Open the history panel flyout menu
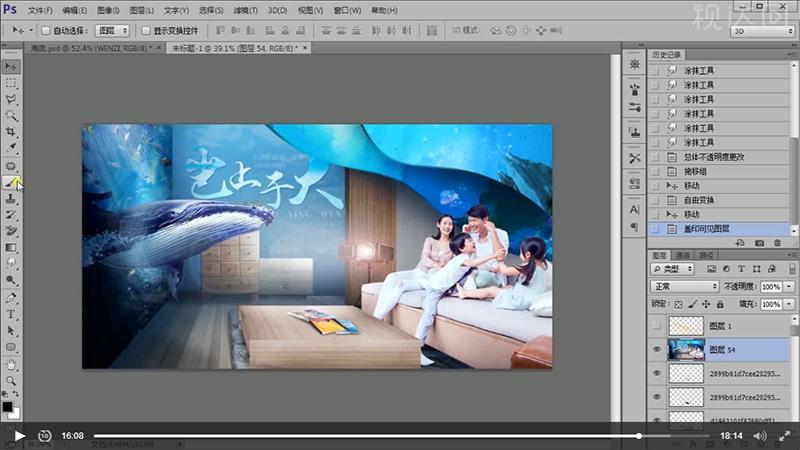This screenshot has width=800, height=450. (x=792, y=55)
